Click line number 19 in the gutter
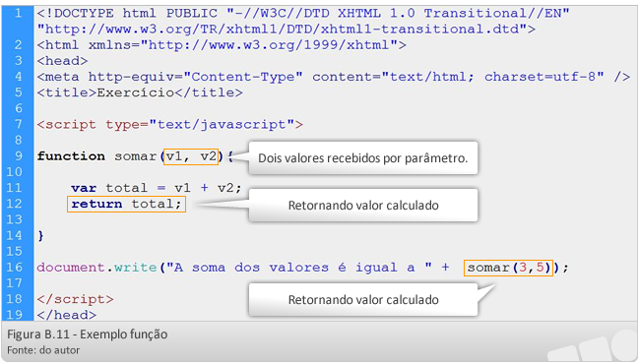 (x=14, y=315)
